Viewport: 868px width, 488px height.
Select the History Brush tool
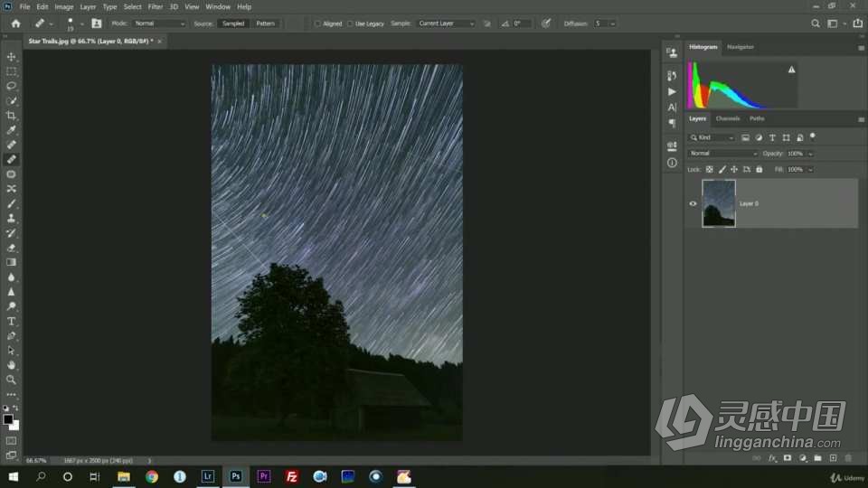11,233
